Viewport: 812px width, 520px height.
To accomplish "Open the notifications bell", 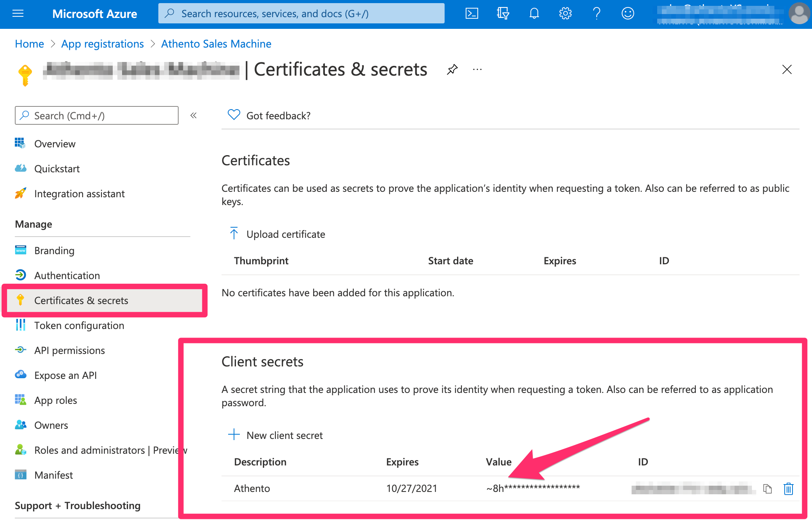I will (x=534, y=14).
